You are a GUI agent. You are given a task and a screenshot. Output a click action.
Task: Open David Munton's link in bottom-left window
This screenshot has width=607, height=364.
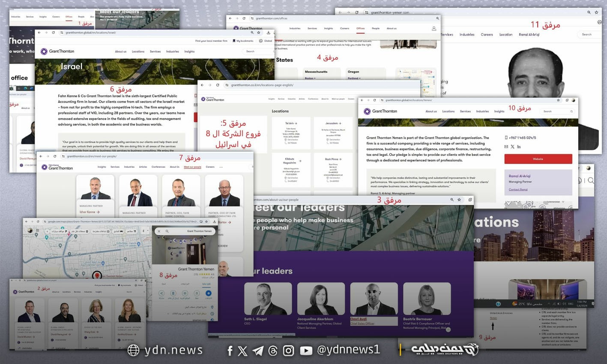25,337
